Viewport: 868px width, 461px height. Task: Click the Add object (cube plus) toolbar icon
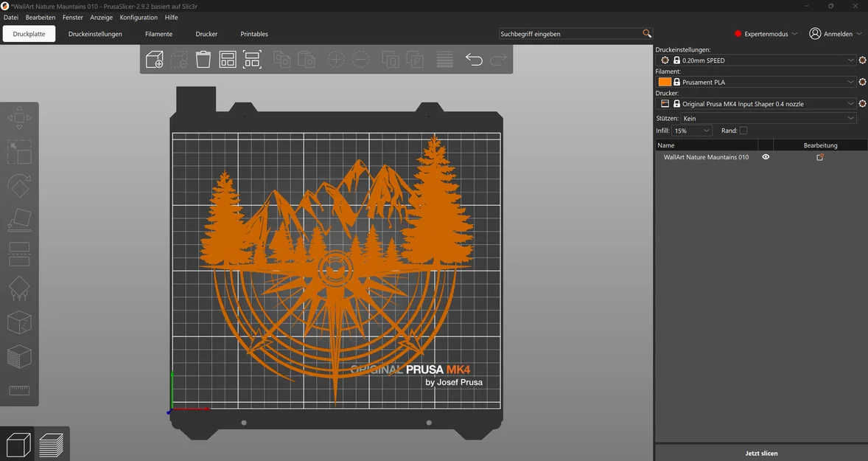155,59
